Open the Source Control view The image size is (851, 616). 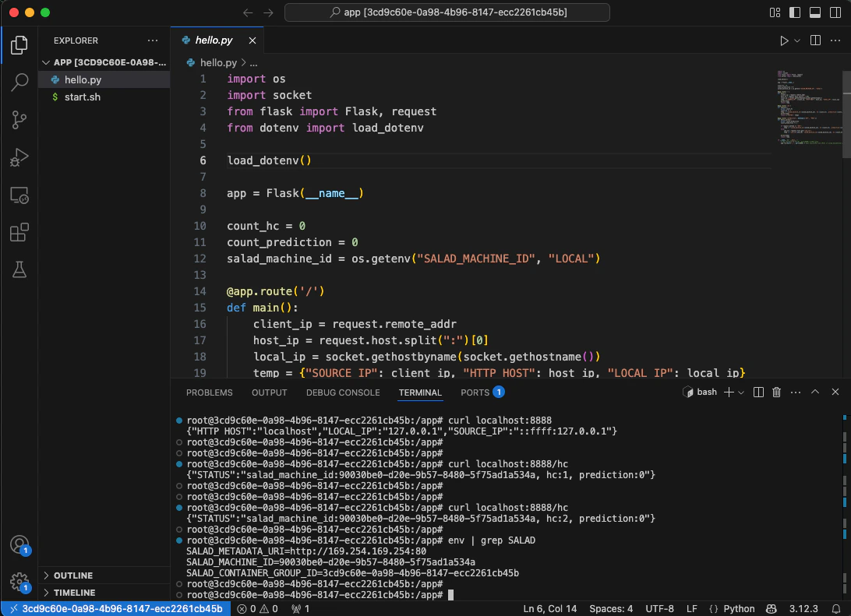point(19,119)
